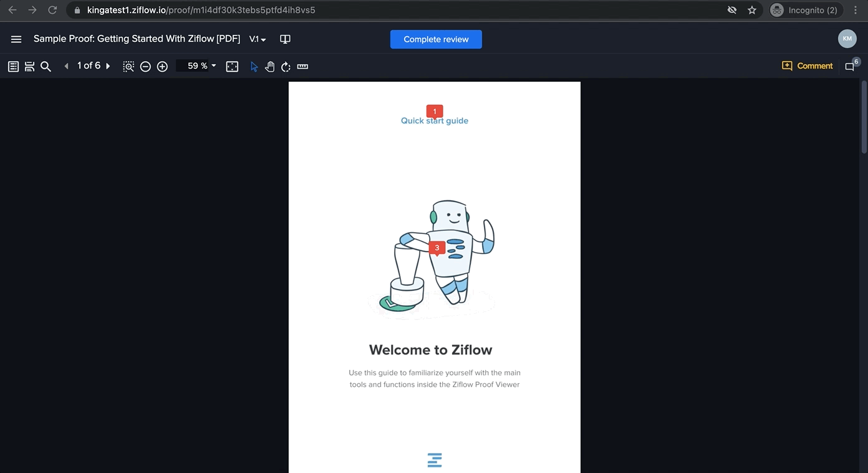Expand the zoom level dropdown arrow
Image resolution: width=868 pixels, height=473 pixels.
[x=214, y=66]
